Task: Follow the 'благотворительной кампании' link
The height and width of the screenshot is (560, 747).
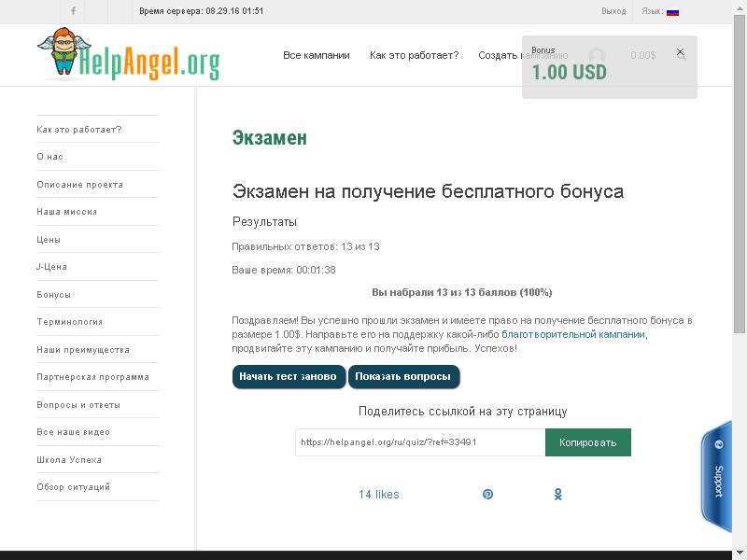Action: (573, 334)
